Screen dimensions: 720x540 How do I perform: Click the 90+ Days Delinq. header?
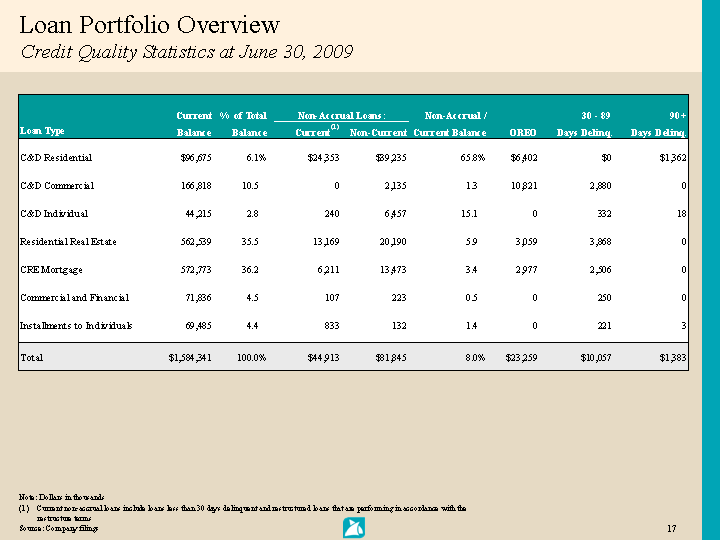click(657, 124)
